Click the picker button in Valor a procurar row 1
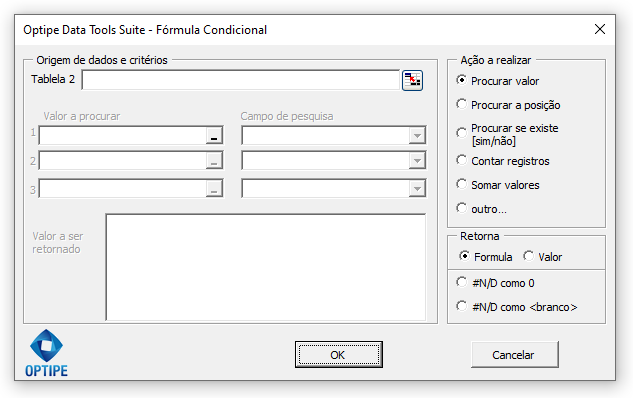Viewport: 633px width, 398px height. pyautogui.click(x=214, y=136)
